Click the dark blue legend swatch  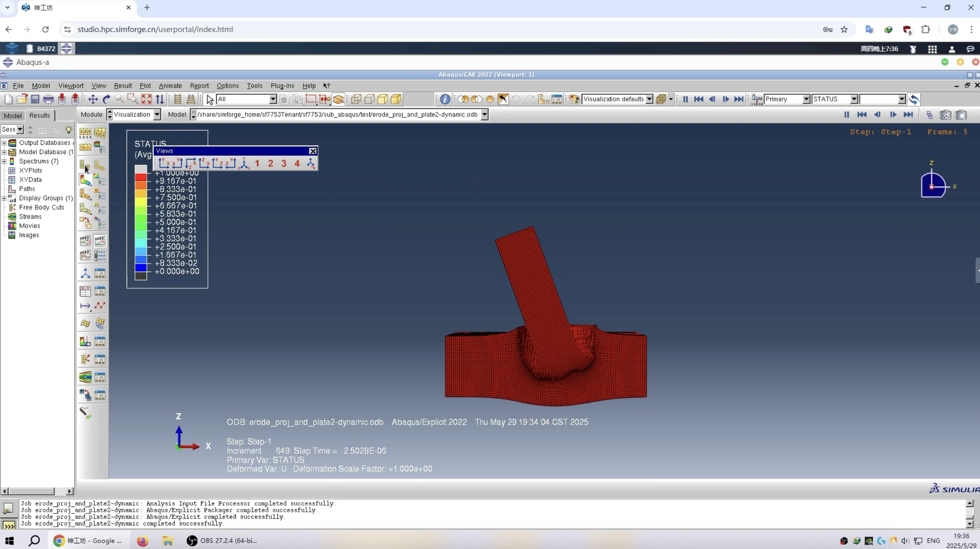coord(141,268)
